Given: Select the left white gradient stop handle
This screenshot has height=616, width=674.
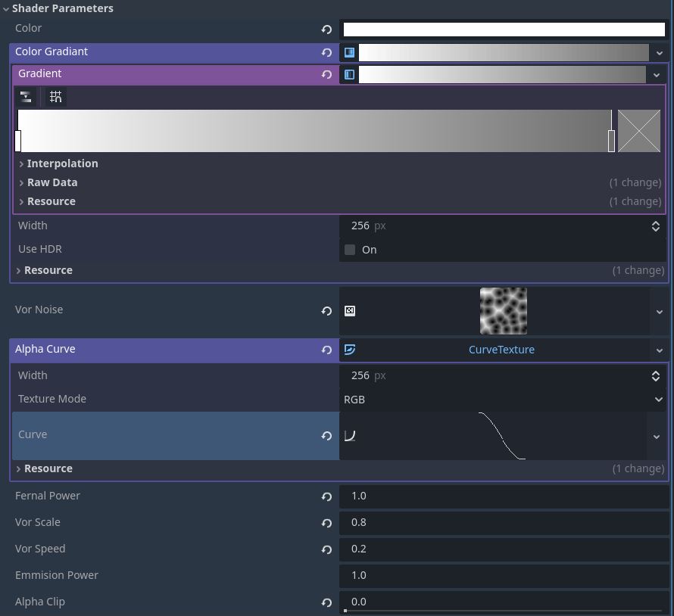Looking at the screenshot, I should pos(18,141).
